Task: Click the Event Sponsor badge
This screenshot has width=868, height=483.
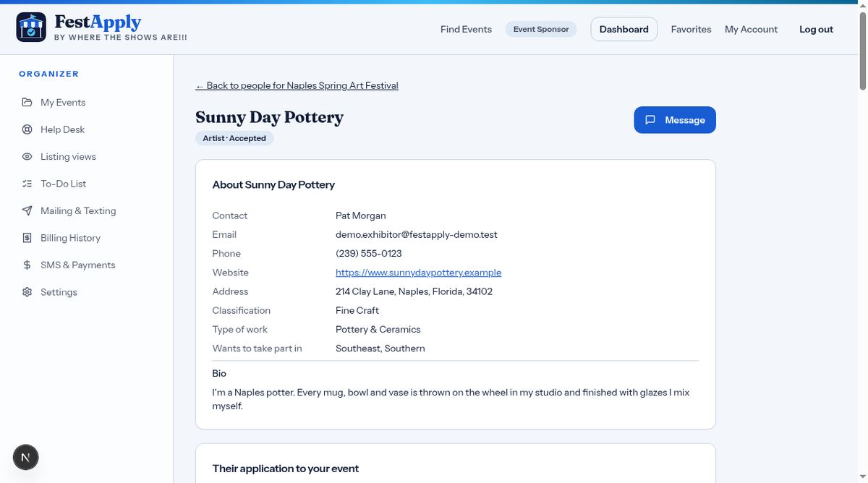Action: point(541,29)
